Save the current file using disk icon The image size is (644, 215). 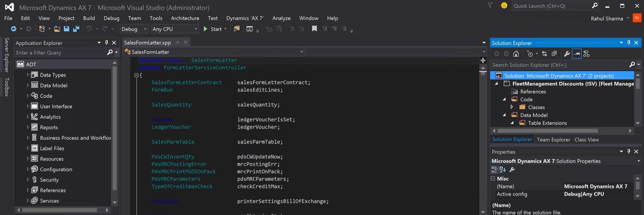67,29
